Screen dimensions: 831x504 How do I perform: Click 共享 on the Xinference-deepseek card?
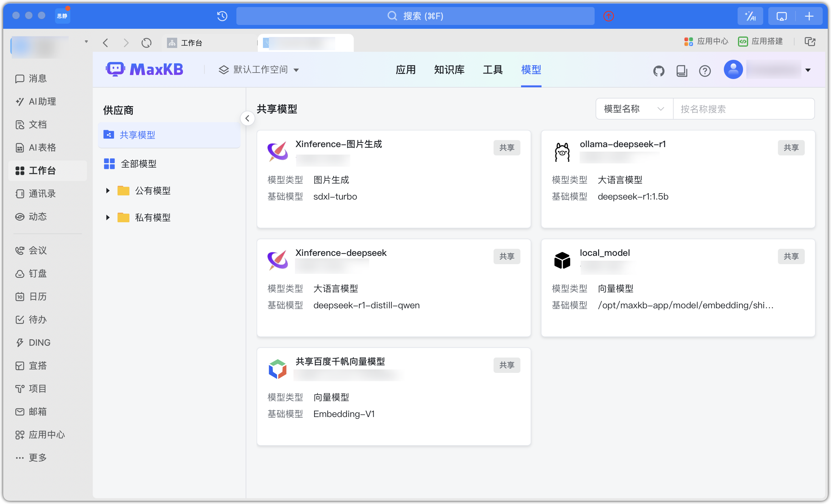click(x=507, y=256)
